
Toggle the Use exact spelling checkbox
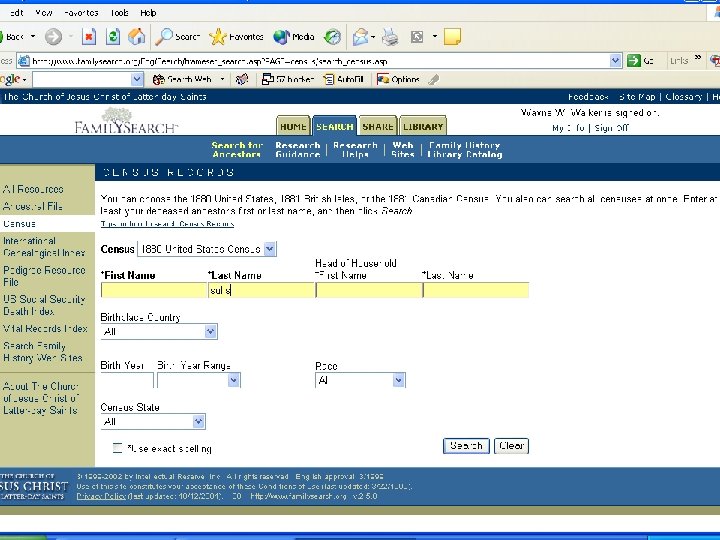coord(118,448)
